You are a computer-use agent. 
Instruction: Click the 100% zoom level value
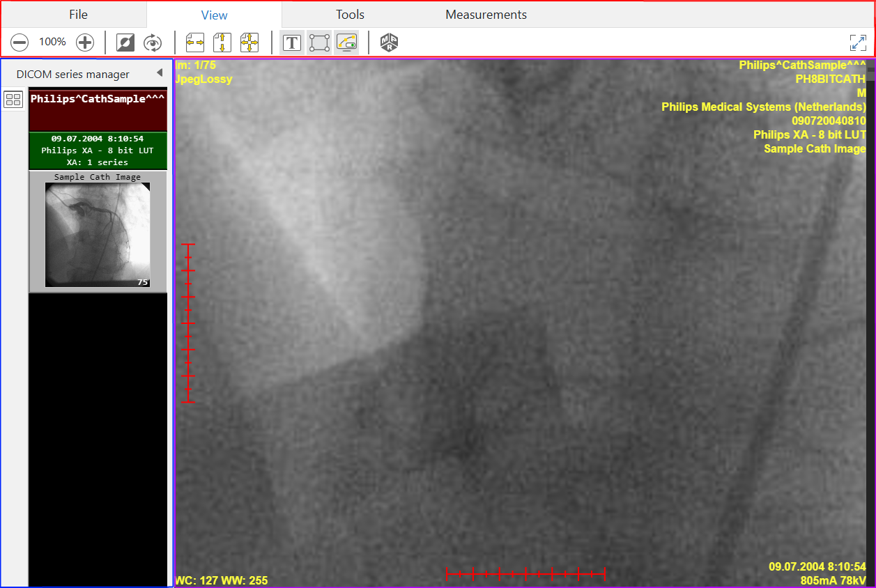coord(52,42)
